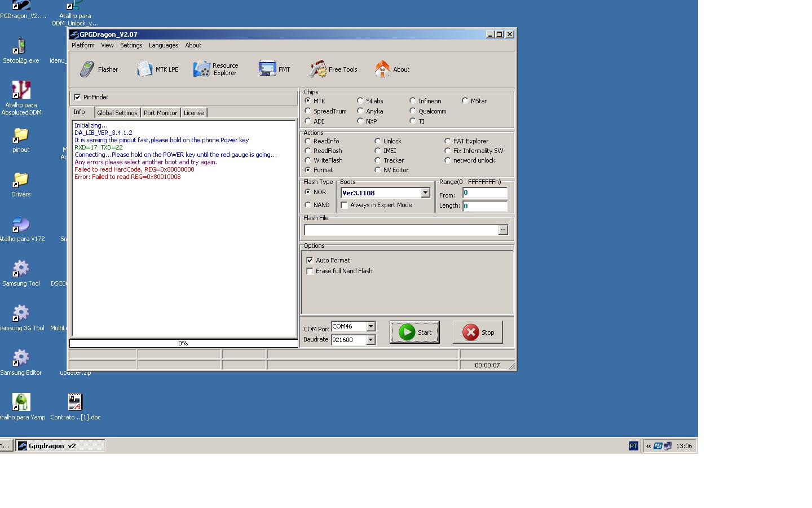Click the Range Length input field
The width and height of the screenshot is (812, 508).
[485, 206]
